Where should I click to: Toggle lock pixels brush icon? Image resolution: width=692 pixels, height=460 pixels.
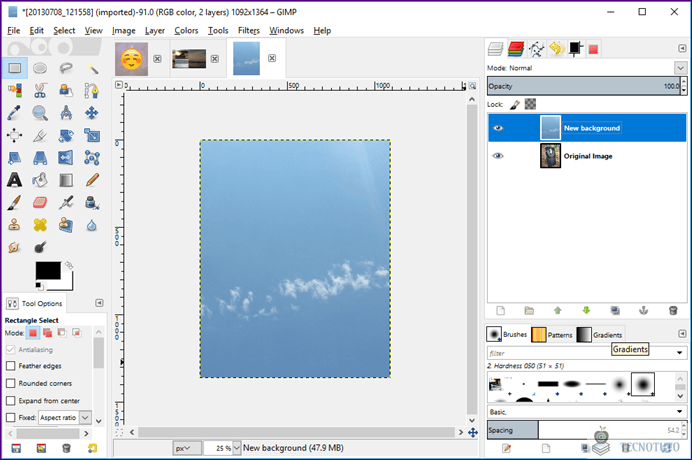(515, 105)
